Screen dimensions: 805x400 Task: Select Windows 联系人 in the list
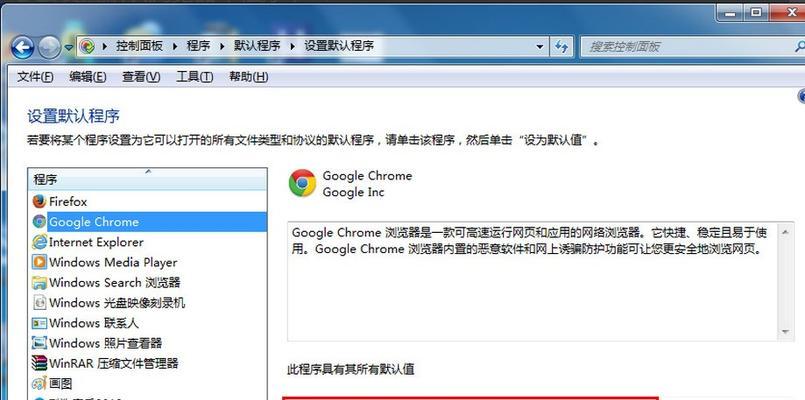coord(148,323)
